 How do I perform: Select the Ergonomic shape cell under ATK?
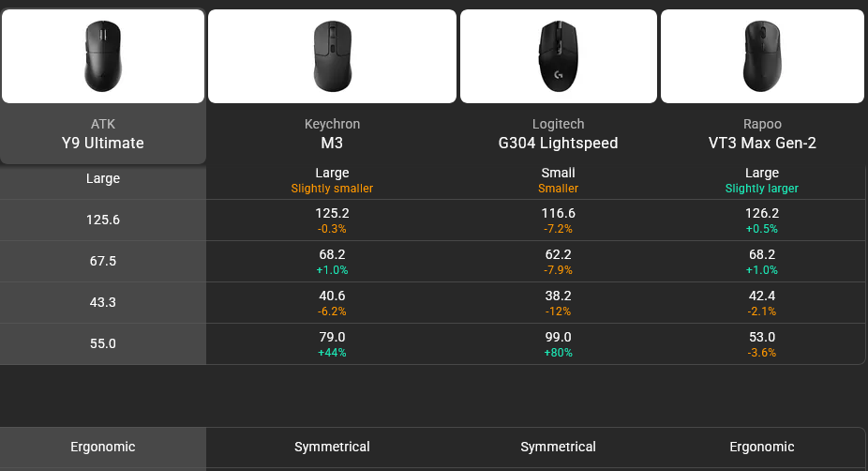coord(103,447)
